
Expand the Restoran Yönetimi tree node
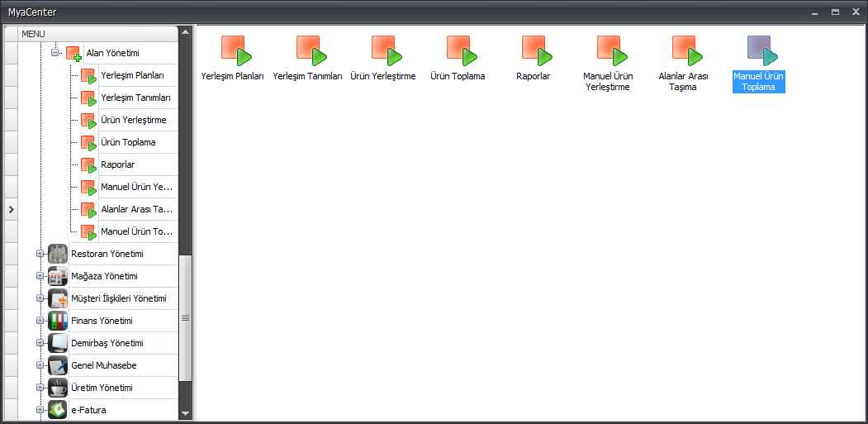[40, 254]
